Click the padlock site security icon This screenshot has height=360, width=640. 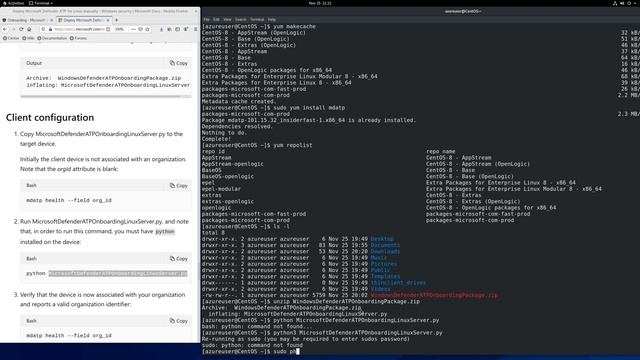50,29
